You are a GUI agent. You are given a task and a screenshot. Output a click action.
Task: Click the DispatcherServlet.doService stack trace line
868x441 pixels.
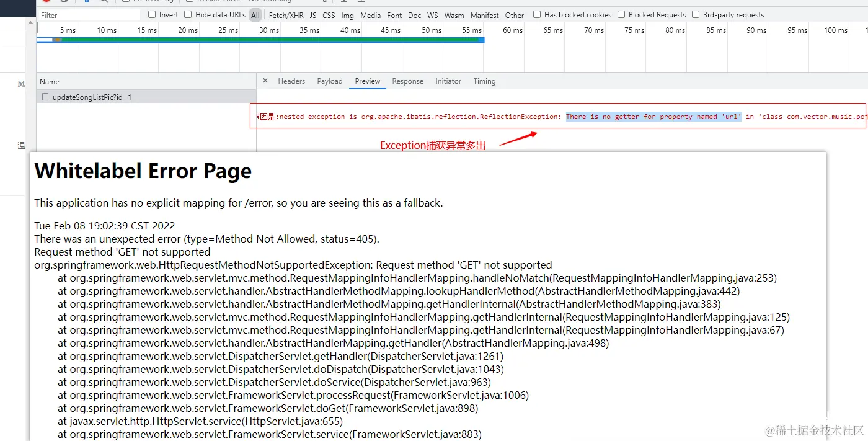coord(275,382)
